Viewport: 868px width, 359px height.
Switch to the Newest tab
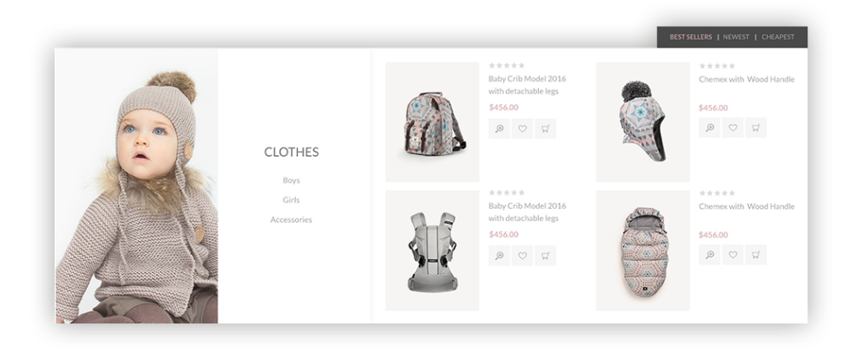coord(736,37)
